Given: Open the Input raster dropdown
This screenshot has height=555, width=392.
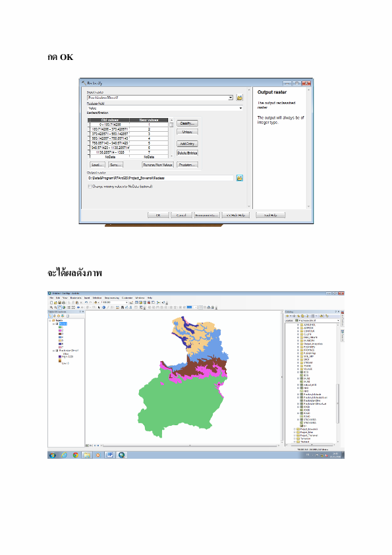Looking at the screenshot, I should 231,98.
